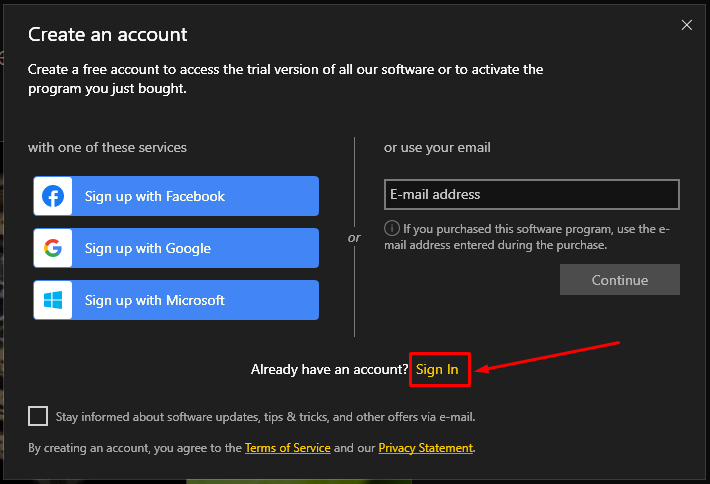Click the 'or use your email' label
This screenshot has height=484, width=710.
coord(437,147)
